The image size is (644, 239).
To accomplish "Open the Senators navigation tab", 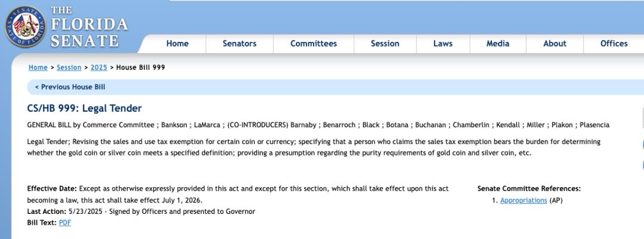I will 239,44.
